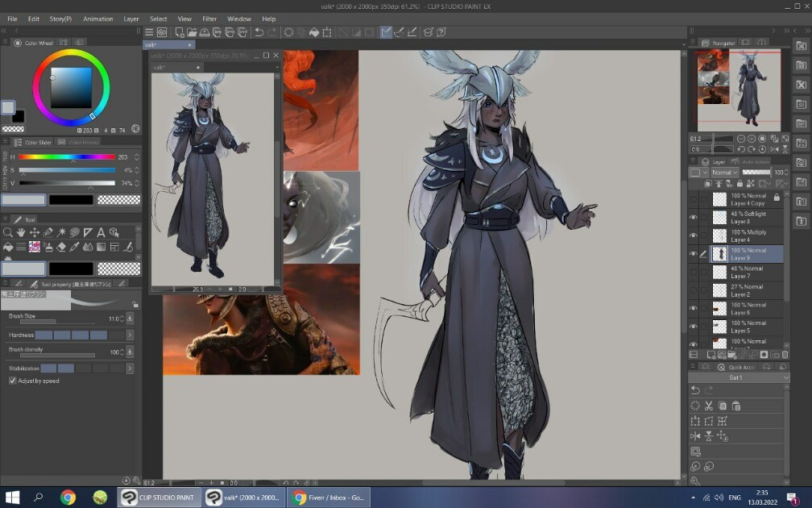Show Layer 2 via its visibility box

click(x=694, y=290)
